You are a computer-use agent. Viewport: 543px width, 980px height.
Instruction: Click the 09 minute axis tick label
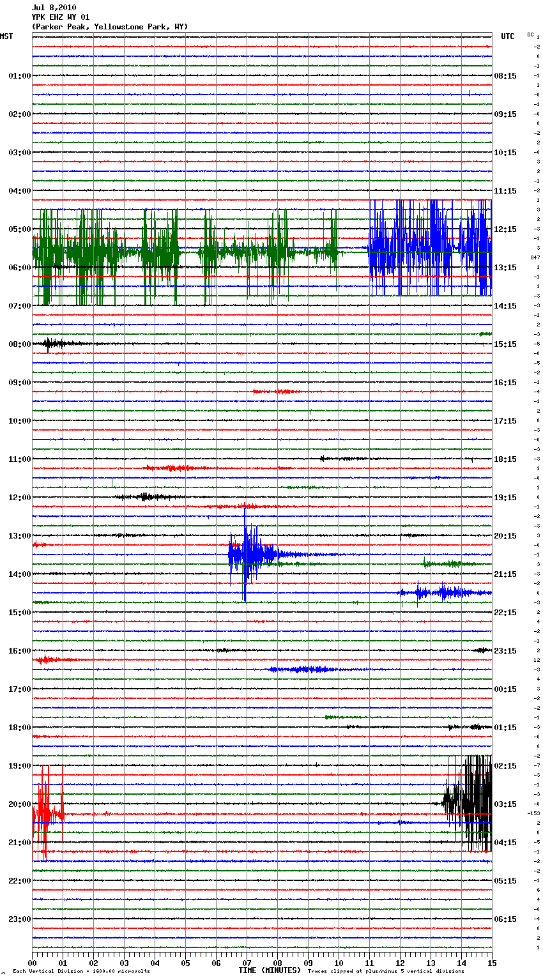[308, 963]
